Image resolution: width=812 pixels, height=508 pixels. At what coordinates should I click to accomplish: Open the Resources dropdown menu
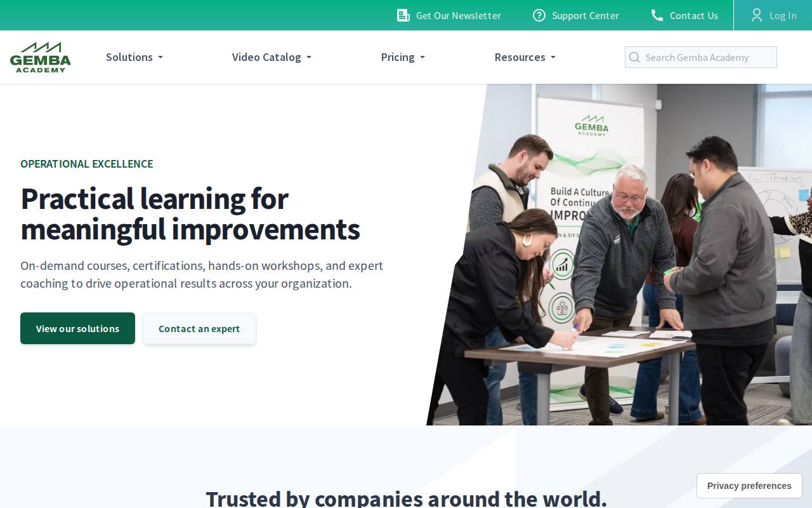tap(525, 57)
